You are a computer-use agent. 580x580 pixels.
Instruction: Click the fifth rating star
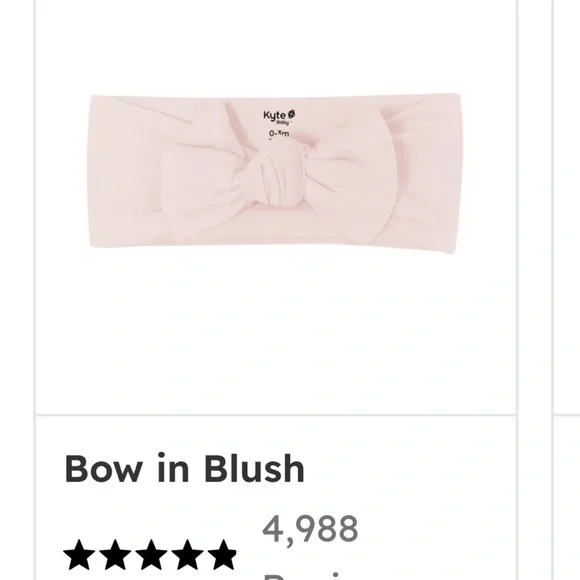click(222, 554)
